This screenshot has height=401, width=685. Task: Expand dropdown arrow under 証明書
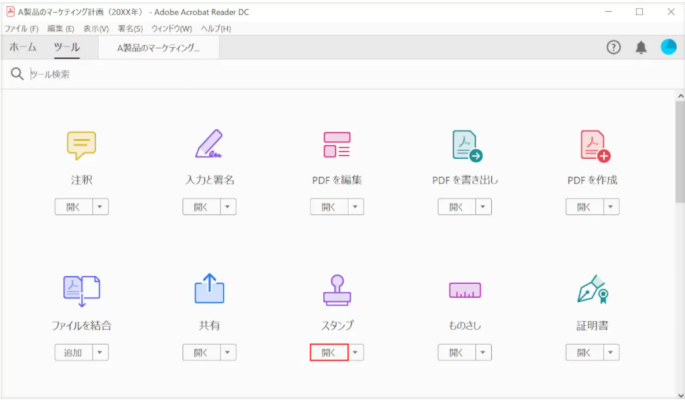611,353
